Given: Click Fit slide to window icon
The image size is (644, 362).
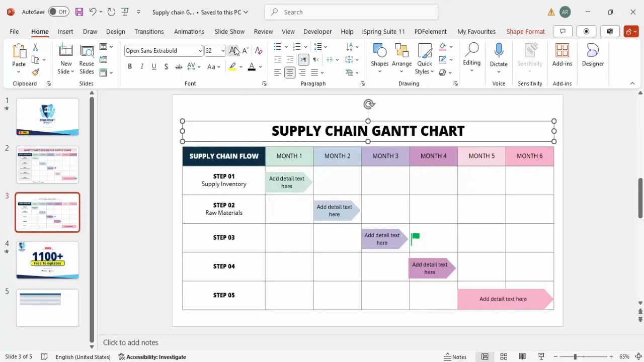Looking at the screenshot, I should 638,356.
